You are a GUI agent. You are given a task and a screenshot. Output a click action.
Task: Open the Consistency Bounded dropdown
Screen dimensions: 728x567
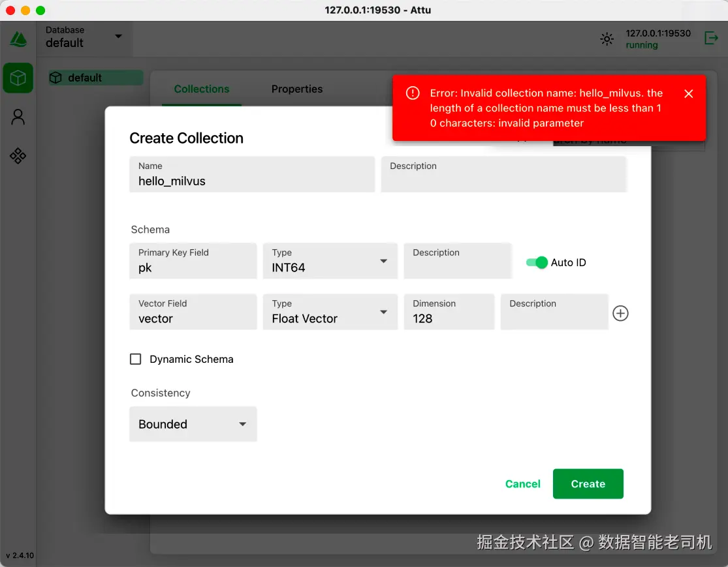[x=193, y=424]
